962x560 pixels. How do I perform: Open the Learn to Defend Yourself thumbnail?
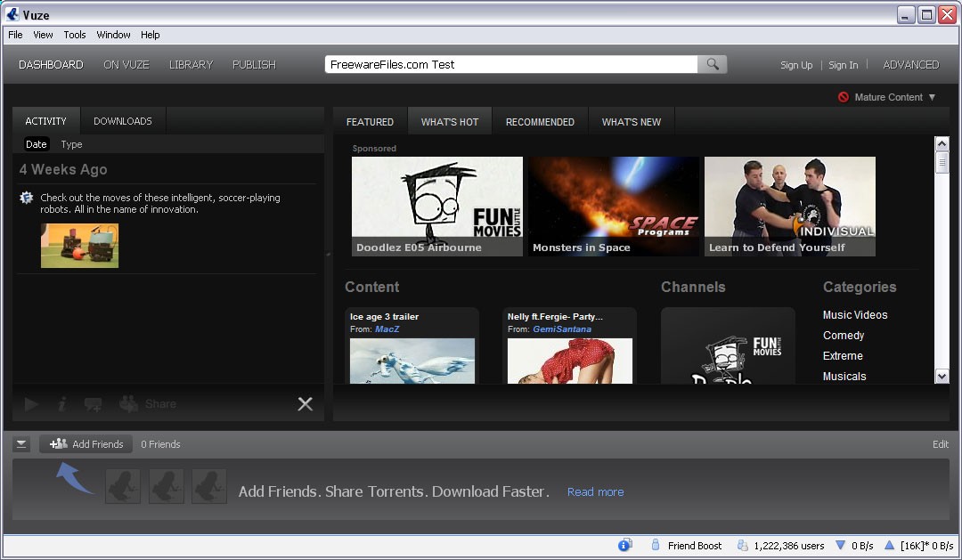[789, 206]
